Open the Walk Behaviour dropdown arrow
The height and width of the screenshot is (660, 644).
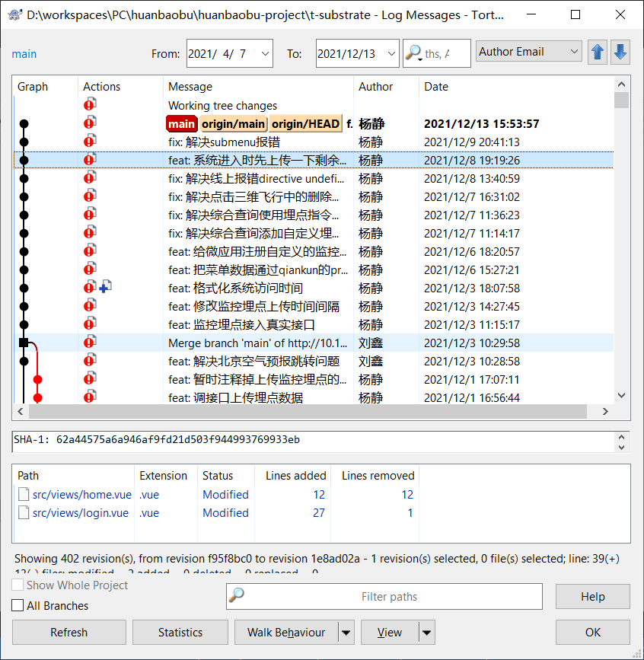click(346, 633)
